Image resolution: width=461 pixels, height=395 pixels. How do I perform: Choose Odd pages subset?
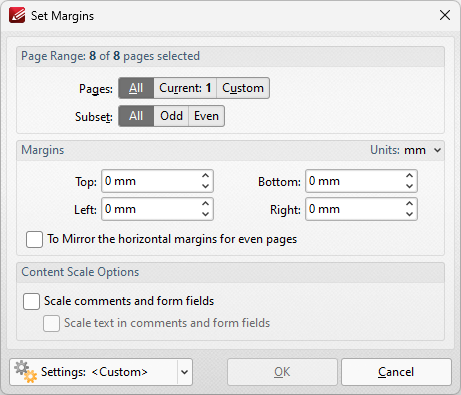[171, 116]
